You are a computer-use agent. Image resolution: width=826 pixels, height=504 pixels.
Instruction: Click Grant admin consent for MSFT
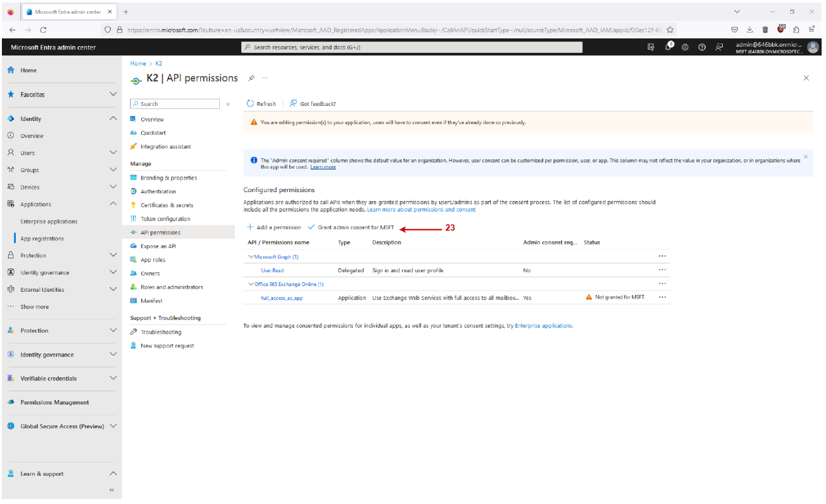(x=351, y=227)
